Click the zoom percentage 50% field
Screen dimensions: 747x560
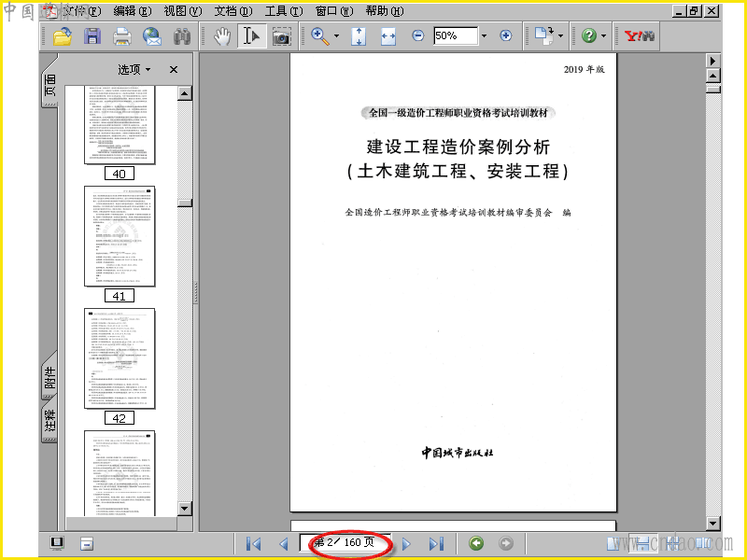456,35
